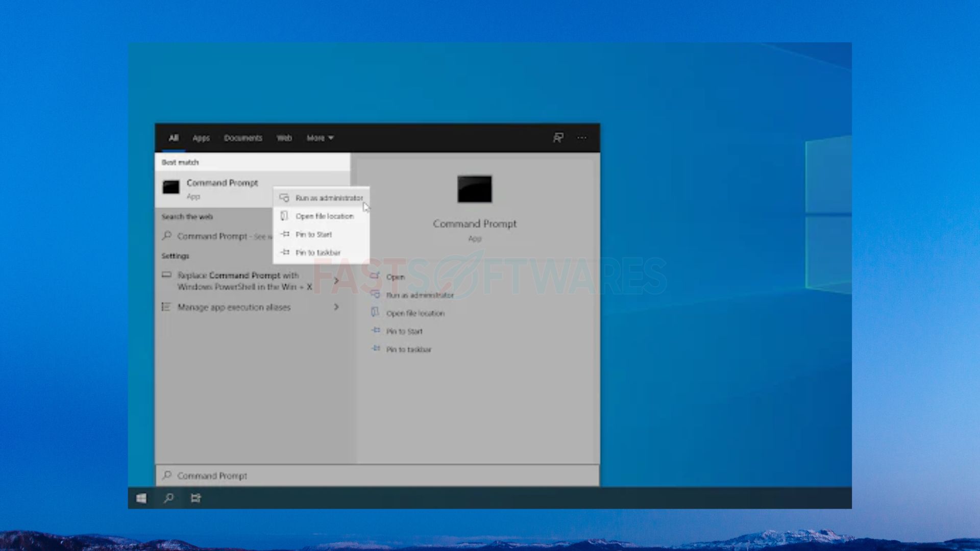
Task: Click the folder icon beside Open file location in the context menu
Action: click(285, 216)
